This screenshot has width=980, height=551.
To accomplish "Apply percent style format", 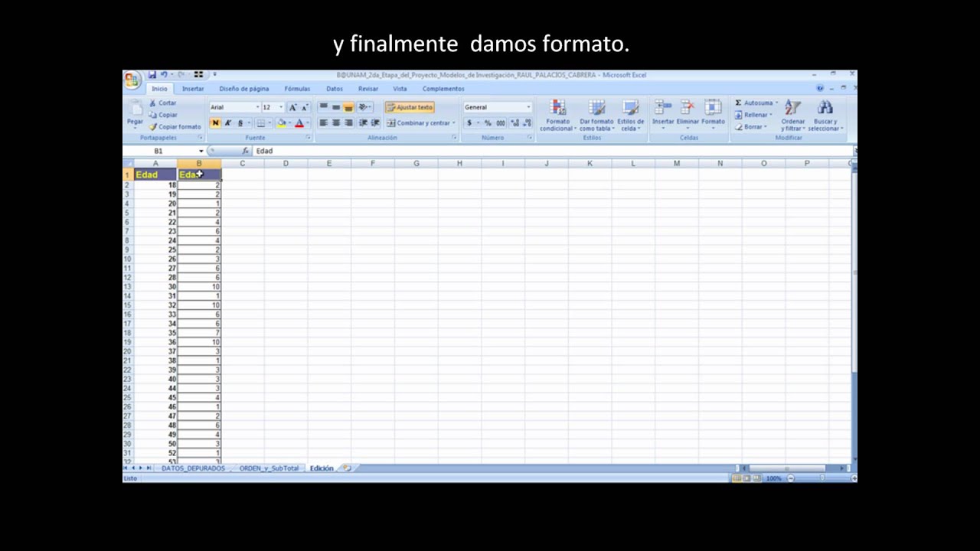I will coord(488,123).
